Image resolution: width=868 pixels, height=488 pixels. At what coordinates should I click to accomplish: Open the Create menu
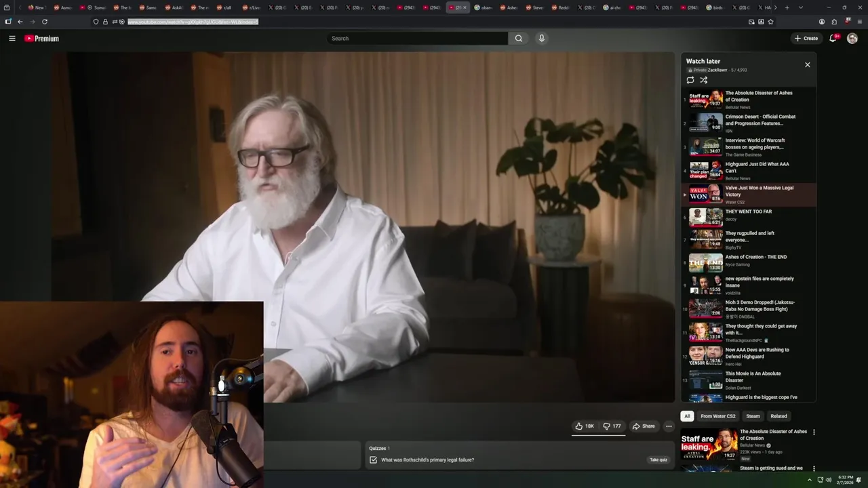pyautogui.click(x=806, y=39)
